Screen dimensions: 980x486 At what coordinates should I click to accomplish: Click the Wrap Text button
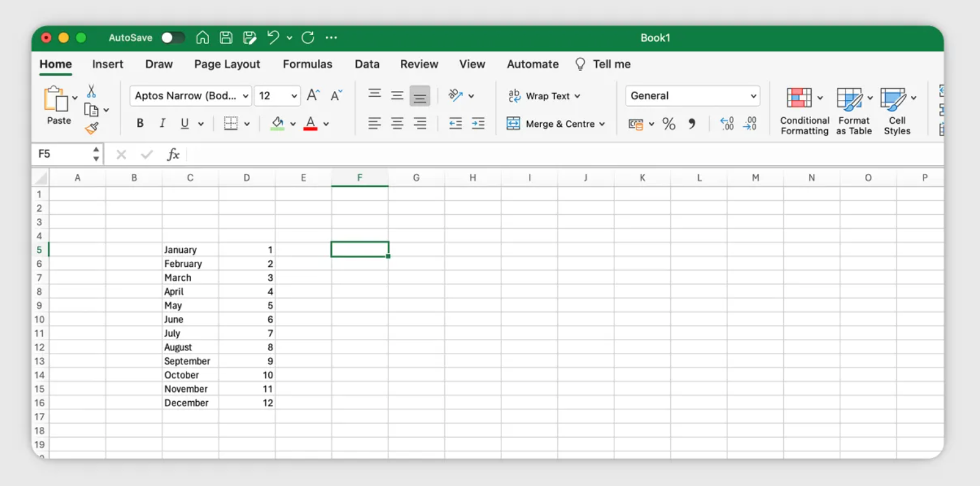point(544,96)
